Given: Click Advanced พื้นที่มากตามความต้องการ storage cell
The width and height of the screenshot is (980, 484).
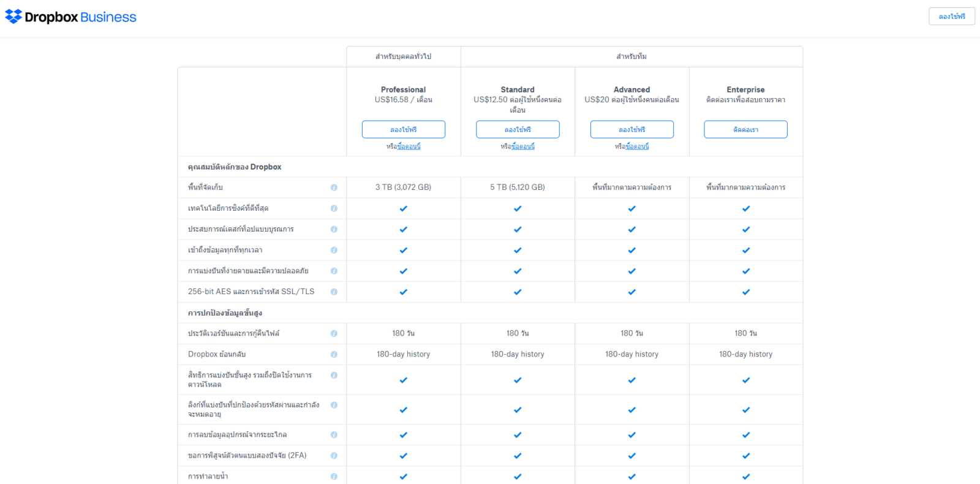Looking at the screenshot, I should 632,187.
